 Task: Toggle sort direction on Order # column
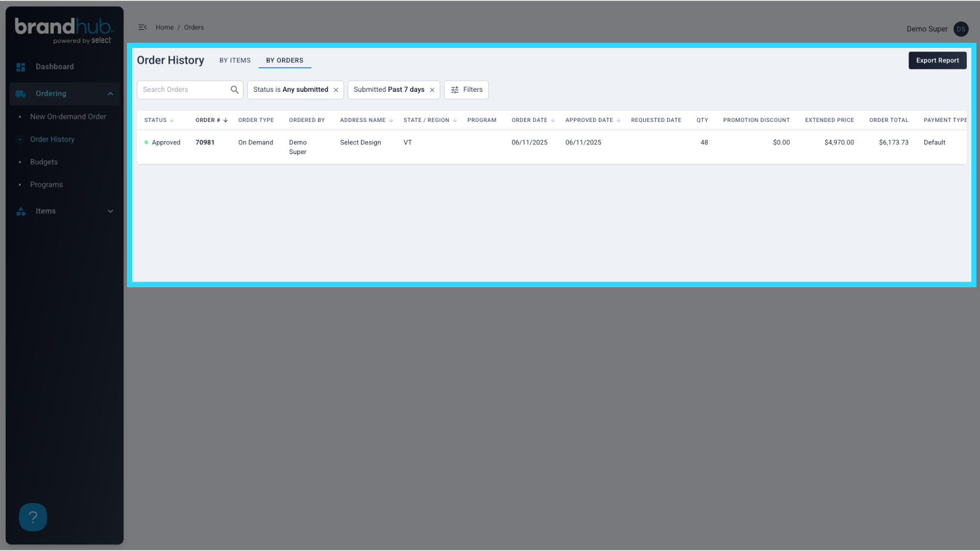225,120
